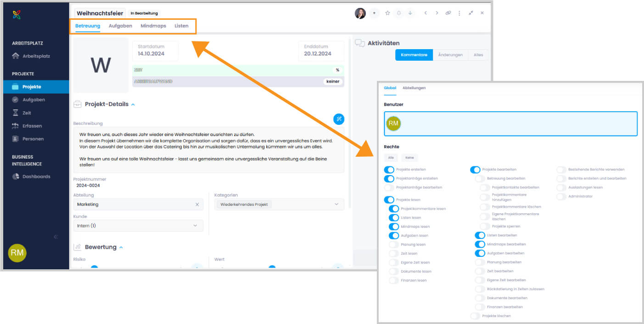Image resolution: width=644 pixels, height=324 pixels.
Task: Enable 'Projekte löschen' permission
Action: (475, 316)
